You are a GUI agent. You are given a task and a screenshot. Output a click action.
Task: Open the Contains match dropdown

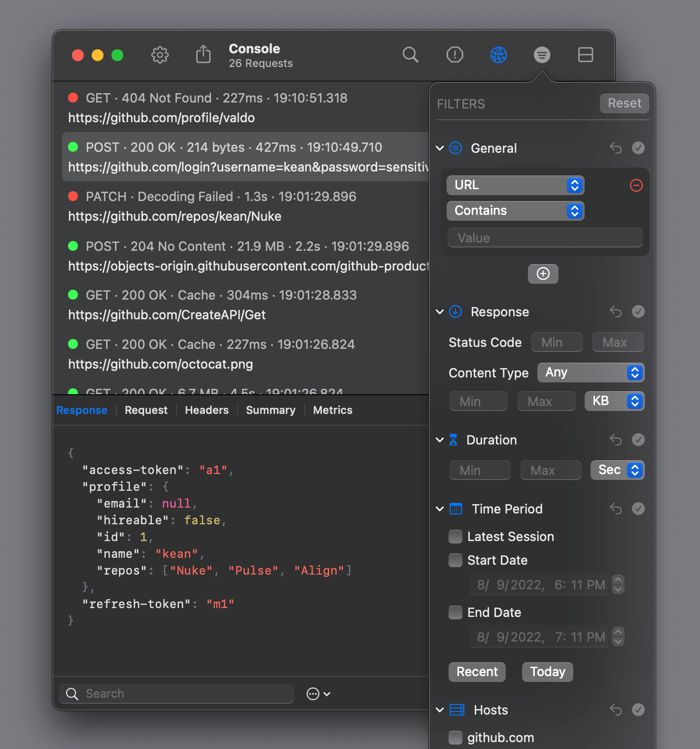click(516, 211)
